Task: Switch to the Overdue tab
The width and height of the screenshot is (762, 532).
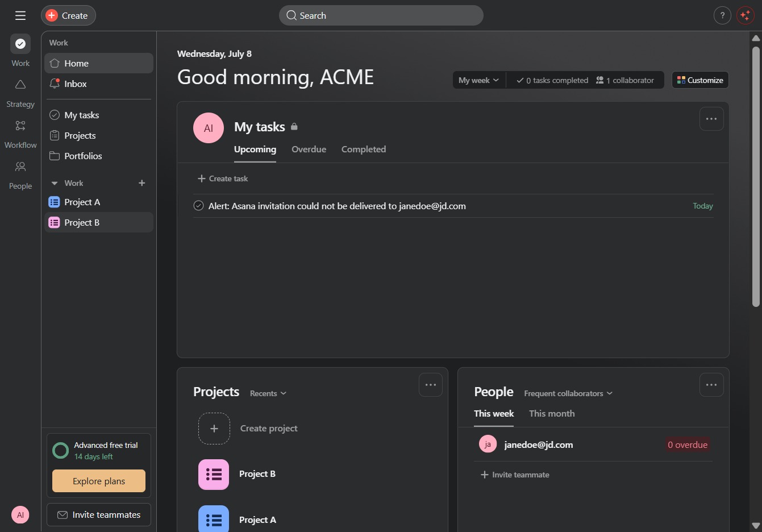Action: (309, 149)
